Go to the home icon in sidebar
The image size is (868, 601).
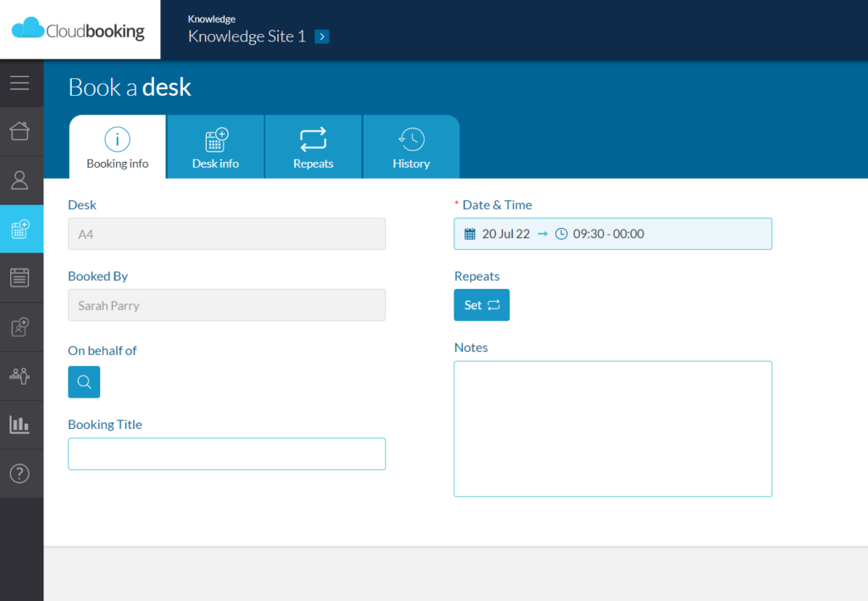19,131
